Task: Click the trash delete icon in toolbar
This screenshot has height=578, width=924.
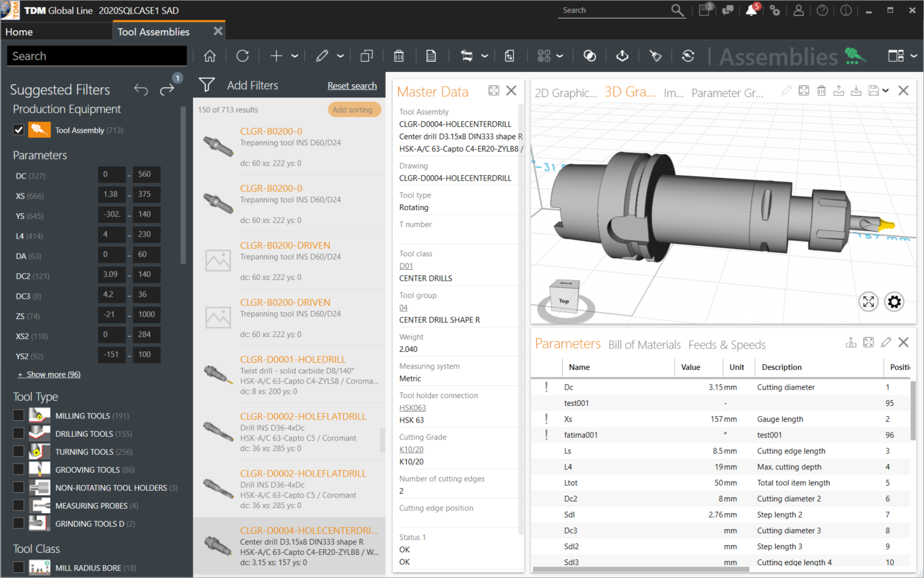Action: tap(398, 57)
